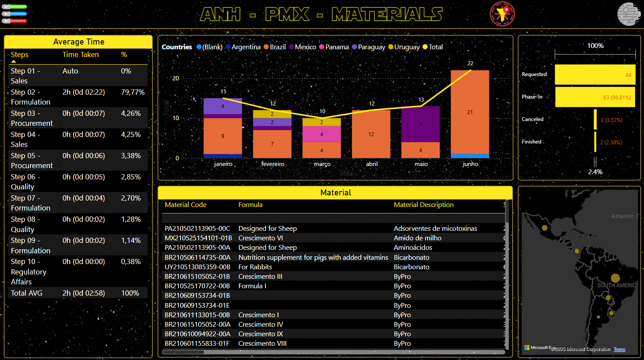Click the Material table vertical scrollbar
The height and width of the screenshot is (360, 644).
tap(508, 274)
